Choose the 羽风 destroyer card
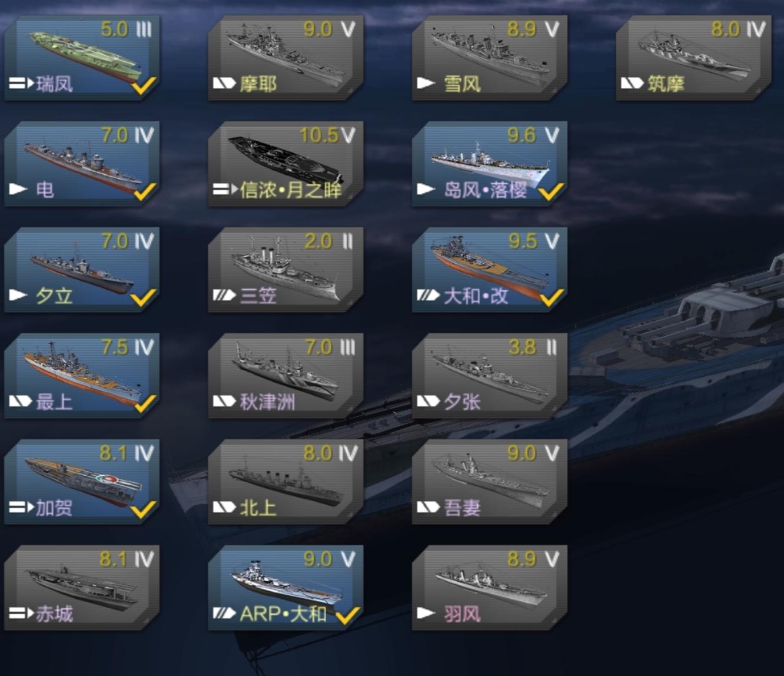Screen dimensions: 784x676 point(490,588)
